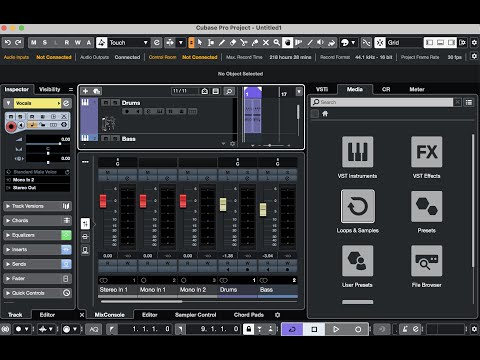The width and height of the screenshot is (480, 360).
Task: Toggle Monitor on Vocals inspector
Action: click(21, 125)
